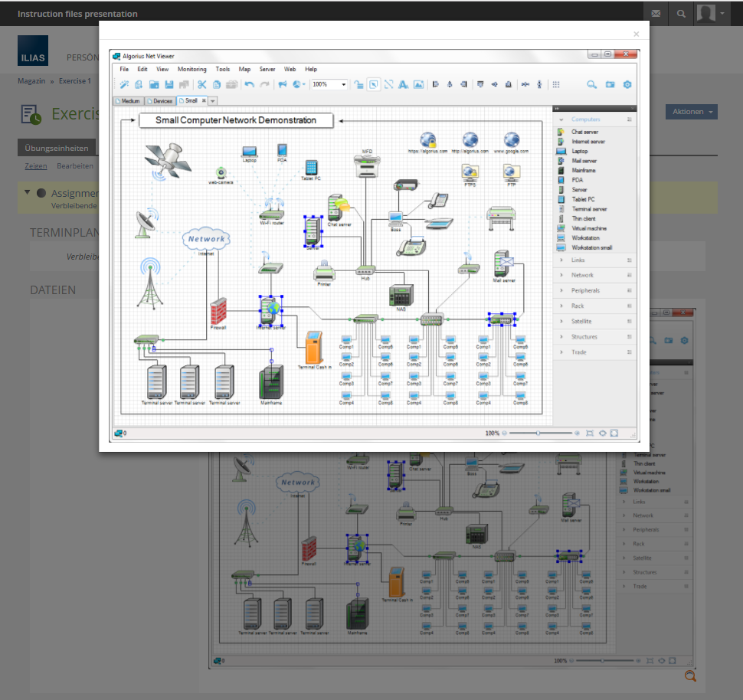This screenshot has height=700, width=743.
Task: Select Chat server in popup device list
Action: (x=584, y=132)
